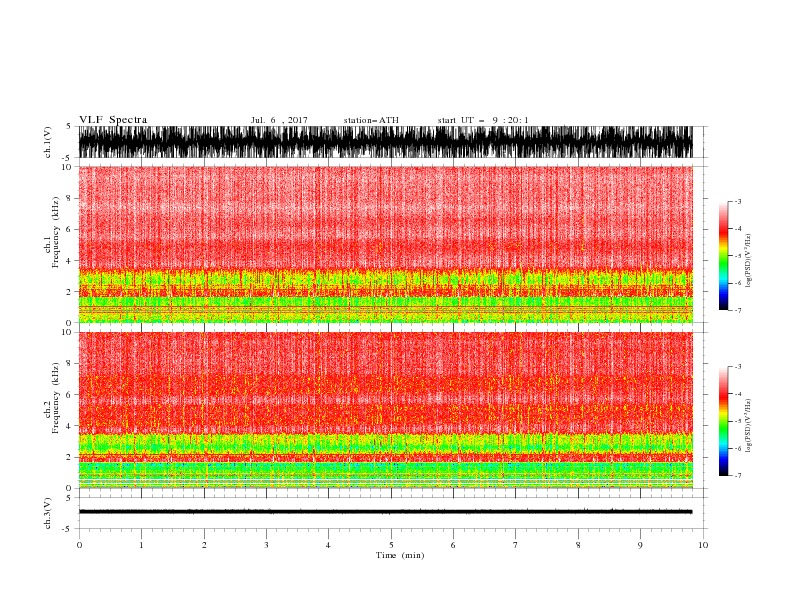Click the "-3" value on ch.1 colorbar
The height and width of the screenshot is (612, 792).
[738, 202]
